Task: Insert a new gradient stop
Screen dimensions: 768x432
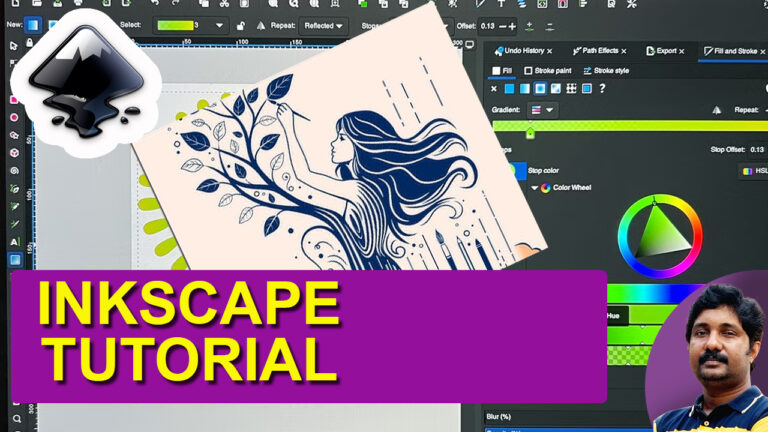Action: tap(529, 26)
